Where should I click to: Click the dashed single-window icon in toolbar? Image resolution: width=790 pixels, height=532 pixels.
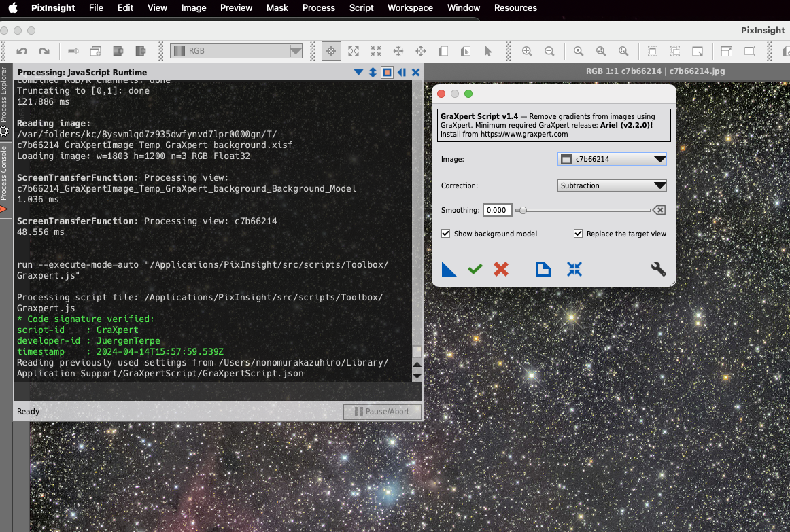[x=653, y=51]
